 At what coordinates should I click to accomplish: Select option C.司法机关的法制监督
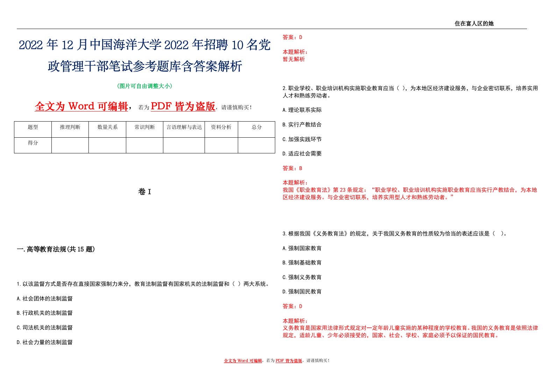coord(45,328)
